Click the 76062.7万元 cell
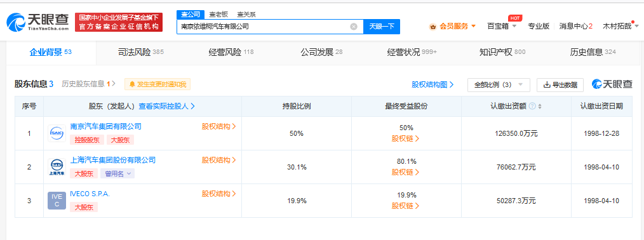The height and width of the screenshot is (240, 644). click(516, 167)
